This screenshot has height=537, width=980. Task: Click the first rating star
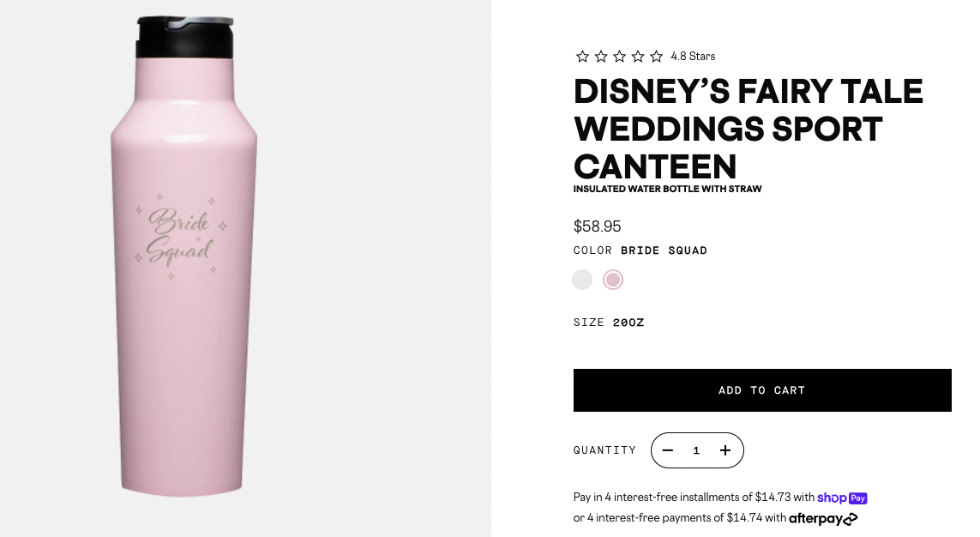(x=582, y=57)
